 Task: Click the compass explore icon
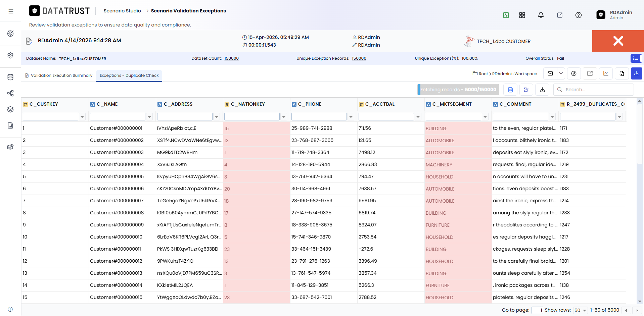574,73
